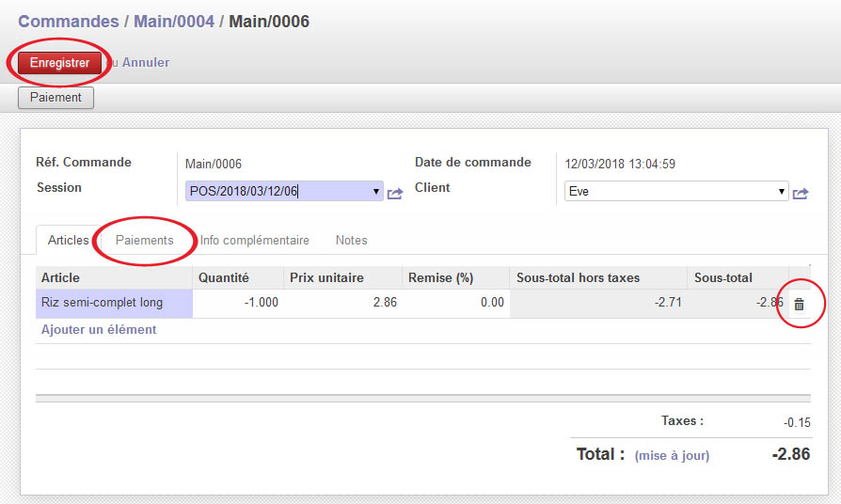Screen dimensions: 841x504
Task: Click the Paiement button
Action: (x=56, y=97)
